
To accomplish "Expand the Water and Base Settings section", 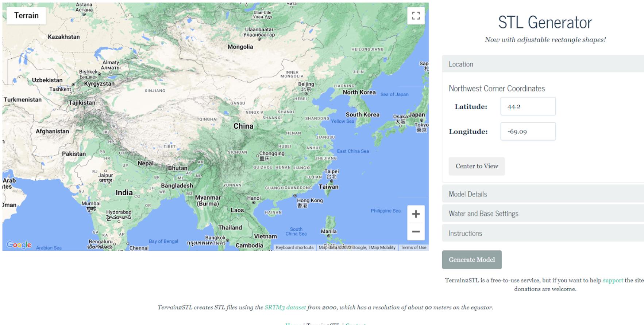I will coord(543,214).
